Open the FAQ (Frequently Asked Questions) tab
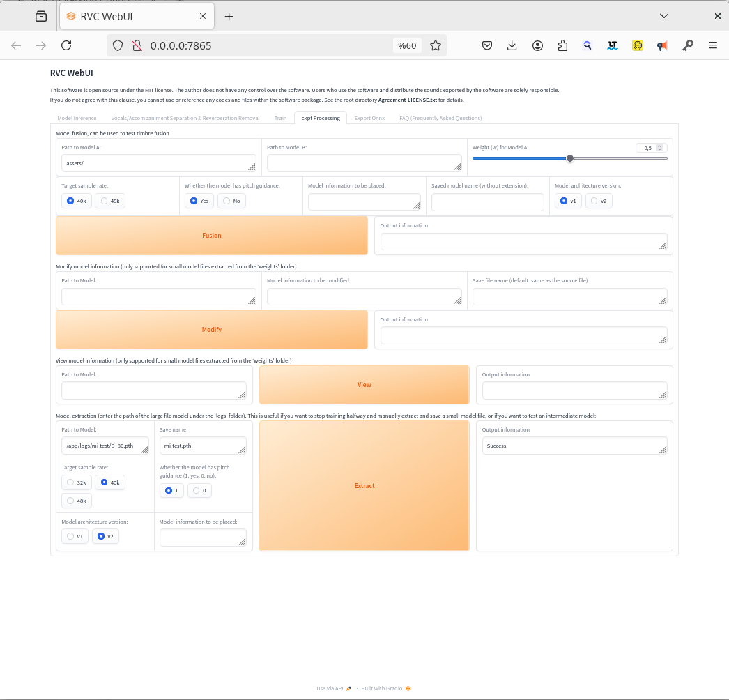 click(440, 118)
